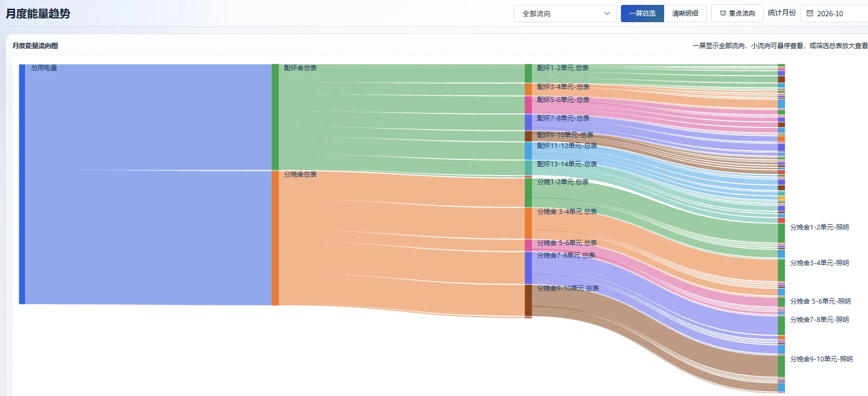Click the 月度能量趋势 page heading
Image resolution: width=868 pixels, height=396 pixels.
pyautogui.click(x=38, y=14)
